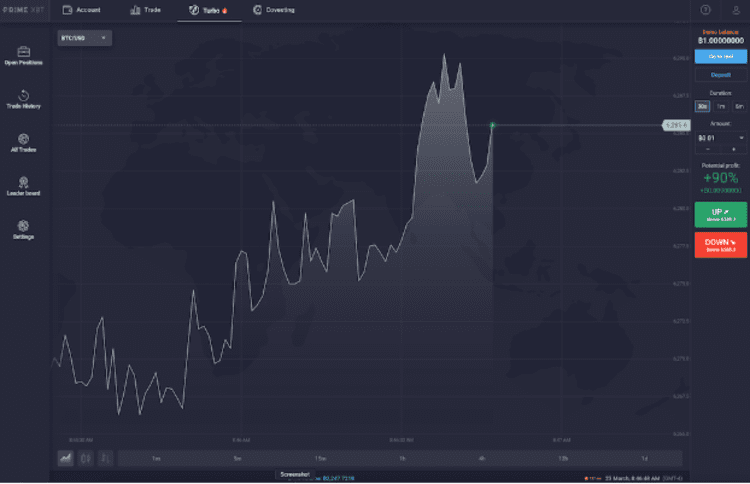Open the user profile icon
This screenshot has height=484, width=750.
(x=734, y=9)
